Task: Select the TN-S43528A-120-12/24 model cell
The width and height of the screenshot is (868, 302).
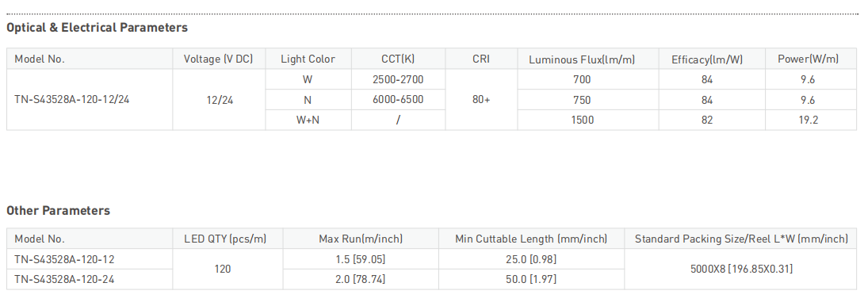Action: click(72, 100)
